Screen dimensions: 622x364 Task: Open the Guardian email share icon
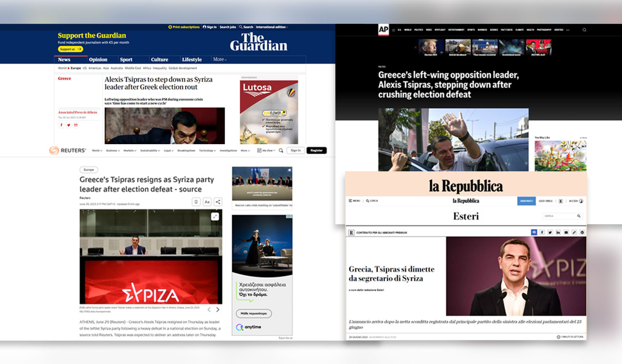pos(75,125)
